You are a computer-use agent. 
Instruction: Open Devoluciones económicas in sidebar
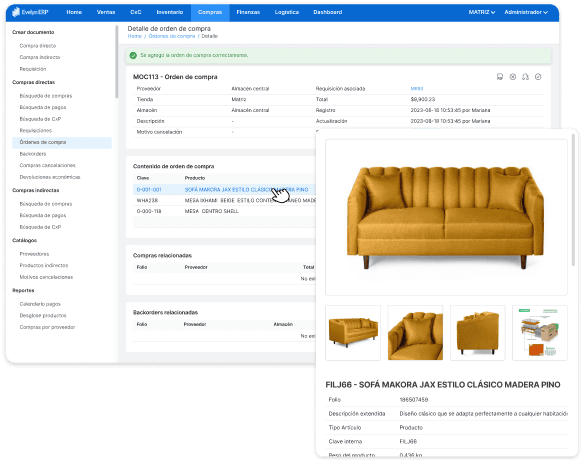[x=50, y=177]
